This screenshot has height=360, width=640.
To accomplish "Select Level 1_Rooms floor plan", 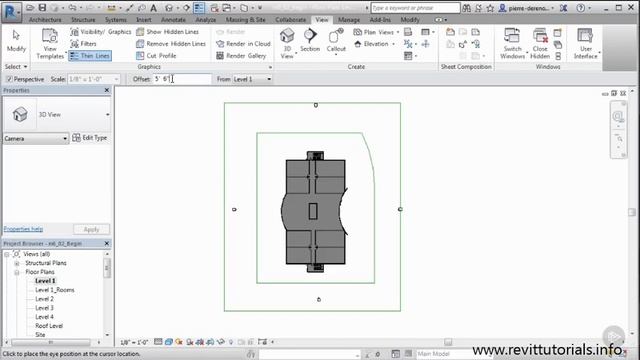I will click(x=55, y=290).
